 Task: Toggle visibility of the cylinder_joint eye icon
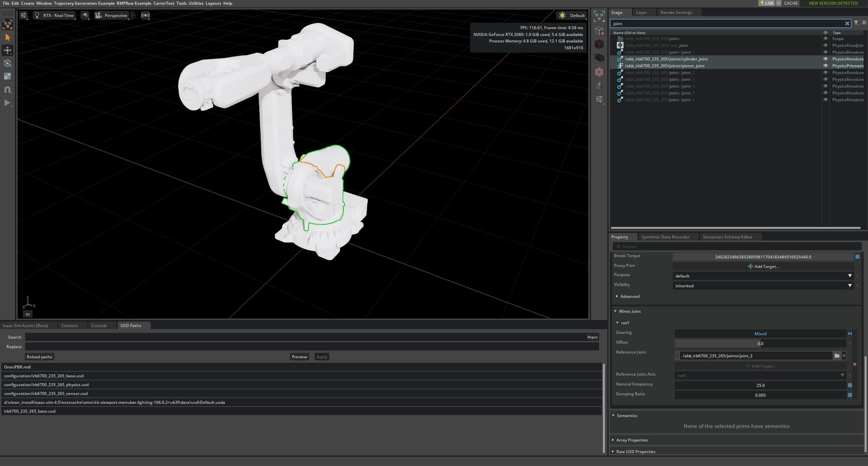point(825,59)
